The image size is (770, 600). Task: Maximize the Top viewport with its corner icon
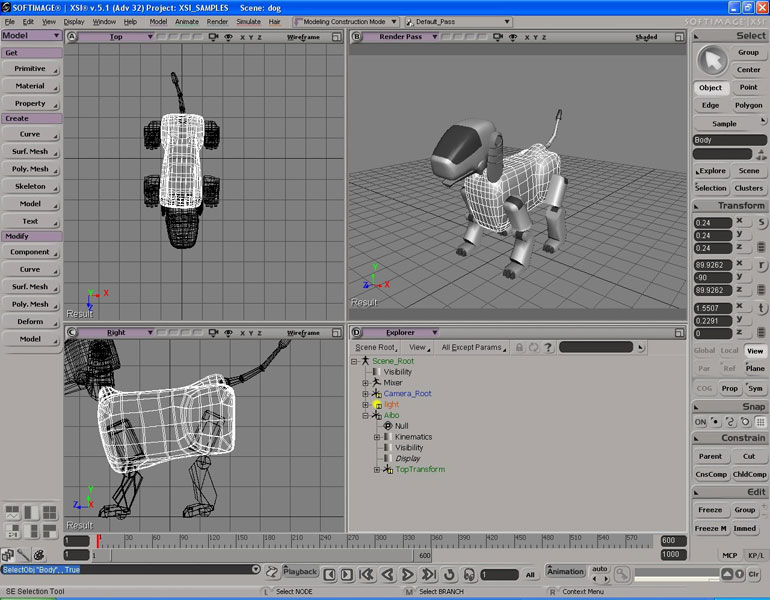coord(336,37)
